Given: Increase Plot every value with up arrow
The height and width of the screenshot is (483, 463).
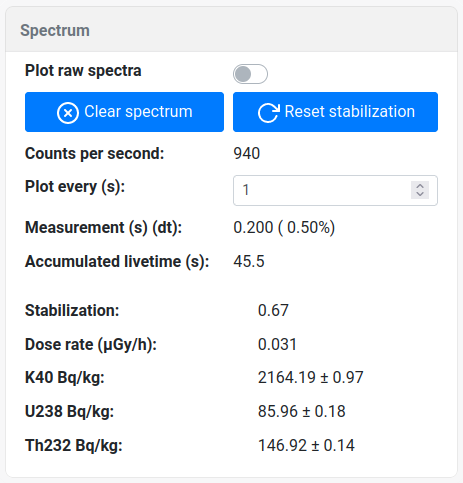Looking at the screenshot, I should click(x=420, y=186).
